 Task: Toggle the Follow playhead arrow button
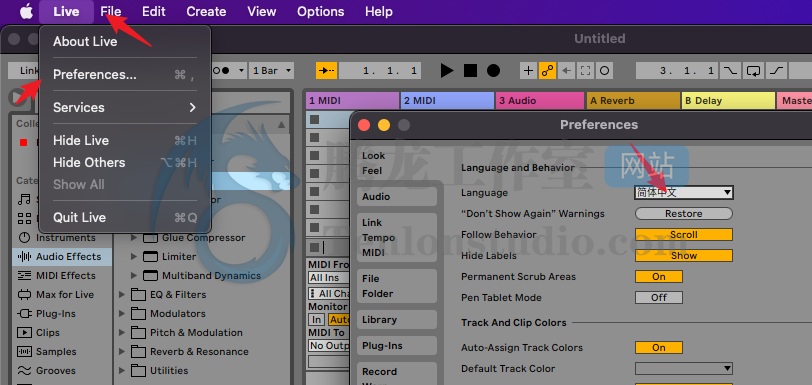click(x=327, y=71)
